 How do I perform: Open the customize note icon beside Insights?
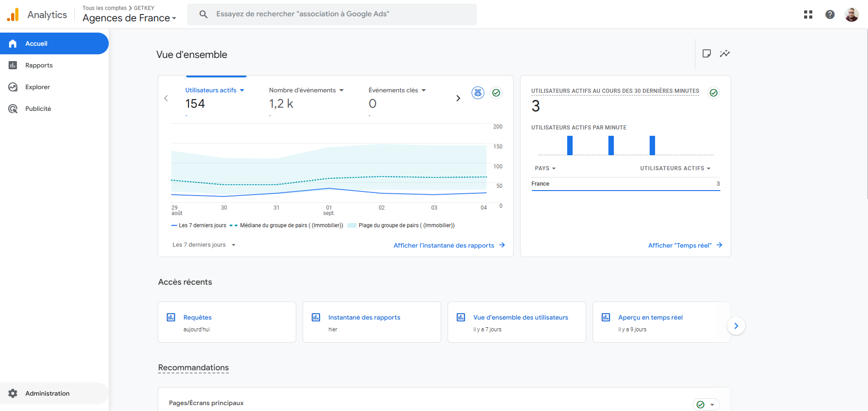pyautogui.click(x=706, y=53)
